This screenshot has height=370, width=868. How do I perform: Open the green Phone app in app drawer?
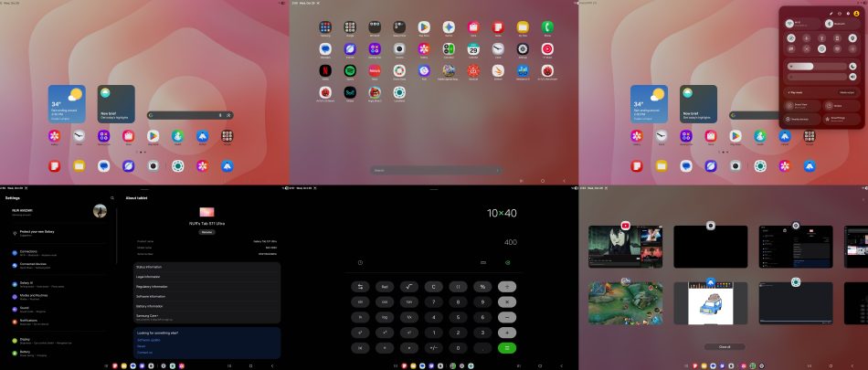pyautogui.click(x=547, y=26)
